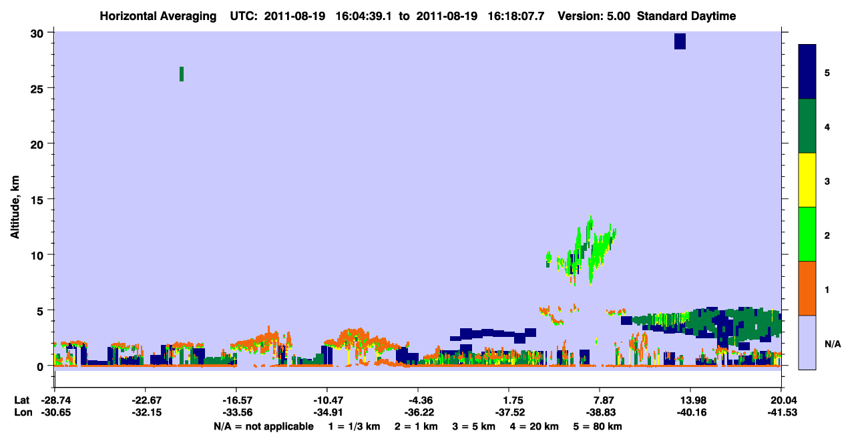Click the y-axis tick label 0
Screen dimensions: 868x445
point(41,366)
